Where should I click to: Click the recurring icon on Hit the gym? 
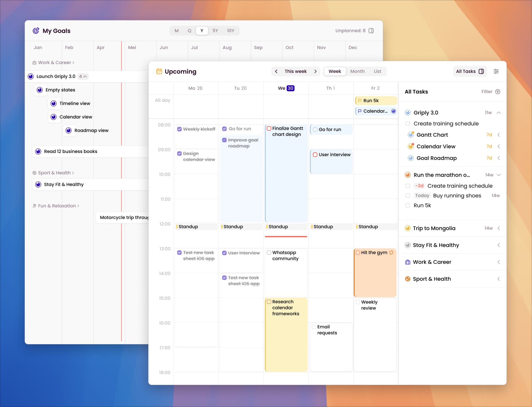coord(391,252)
